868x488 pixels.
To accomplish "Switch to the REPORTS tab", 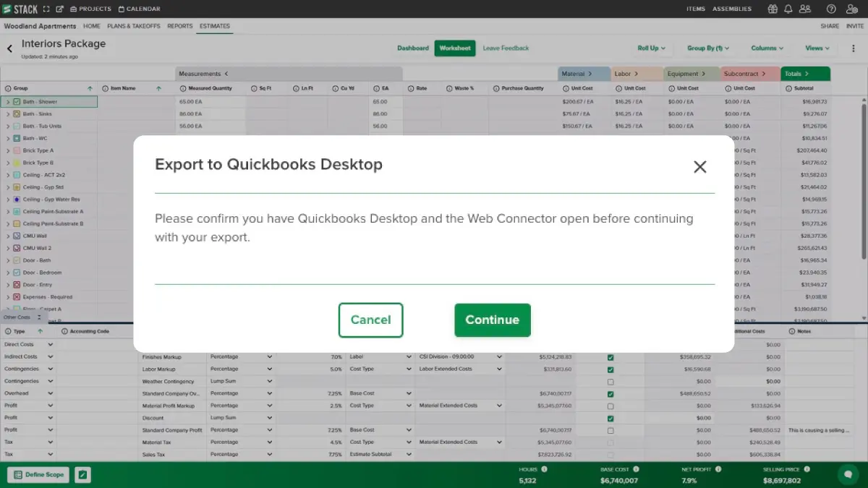I will (x=180, y=26).
